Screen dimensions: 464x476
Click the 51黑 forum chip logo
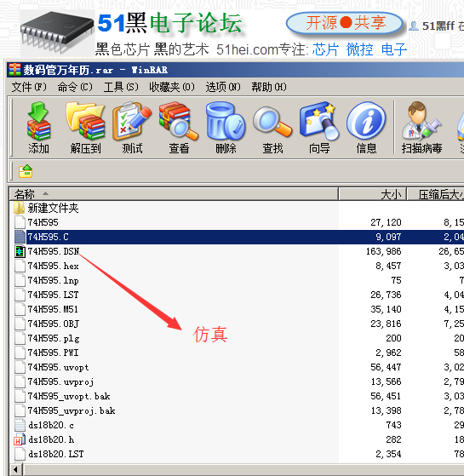(x=57, y=32)
